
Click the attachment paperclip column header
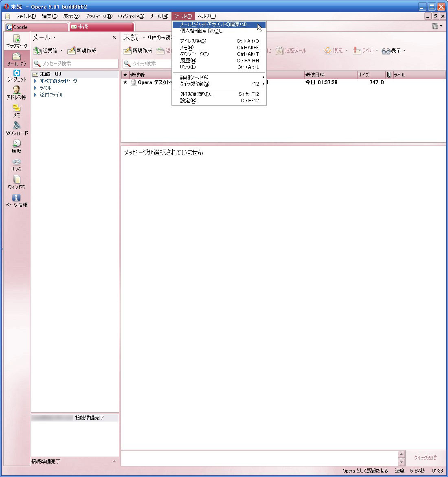click(389, 75)
